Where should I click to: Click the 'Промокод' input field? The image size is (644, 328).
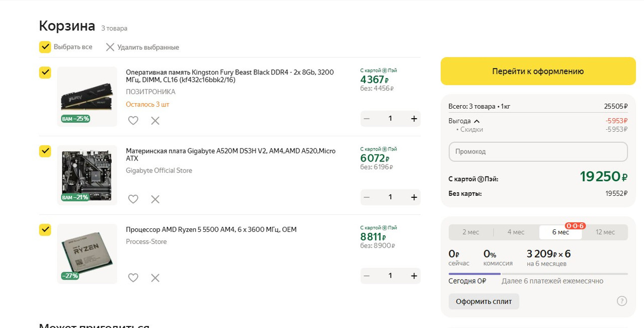point(538,151)
